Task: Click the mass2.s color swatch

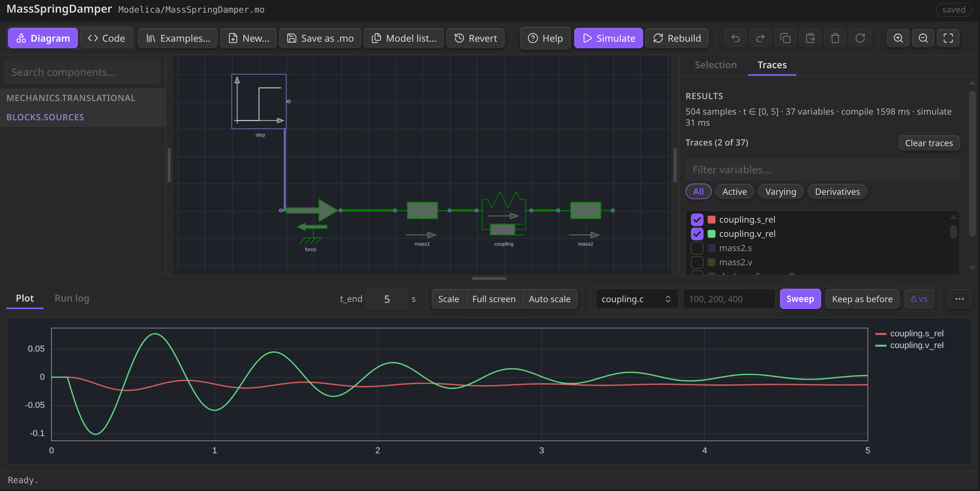Action: click(x=711, y=248)
